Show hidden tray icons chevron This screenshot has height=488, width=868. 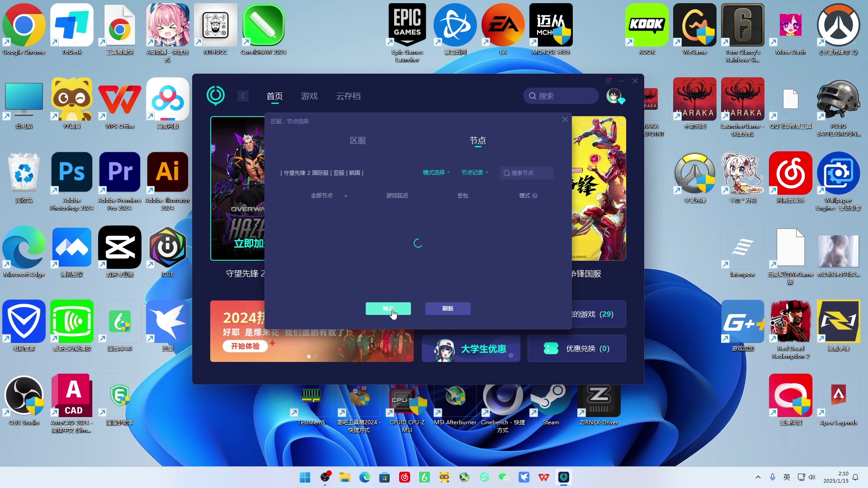click(758, 477)
